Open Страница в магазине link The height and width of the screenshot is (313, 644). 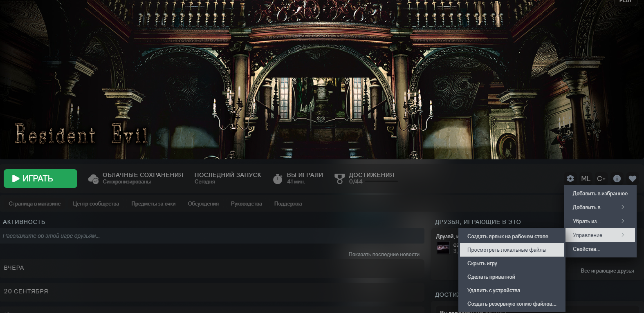click(x=35, y=203)
